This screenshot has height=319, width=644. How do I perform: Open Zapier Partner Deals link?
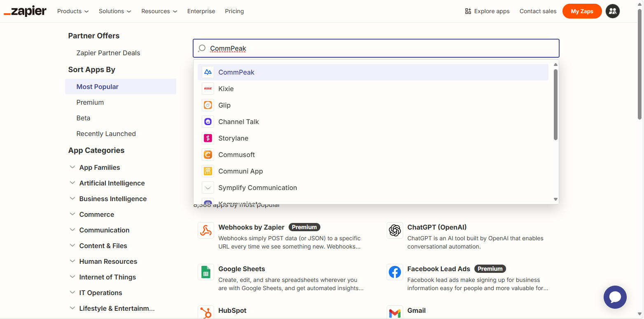108,53
